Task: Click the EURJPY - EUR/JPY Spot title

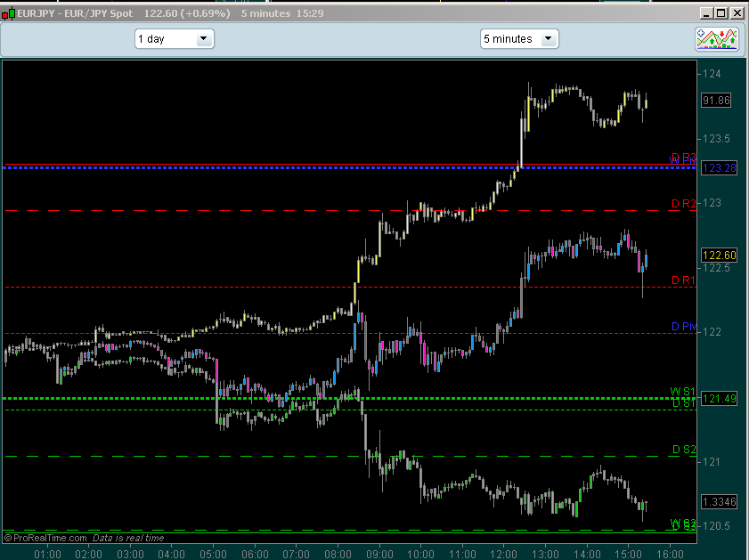Action: [75, 13]
